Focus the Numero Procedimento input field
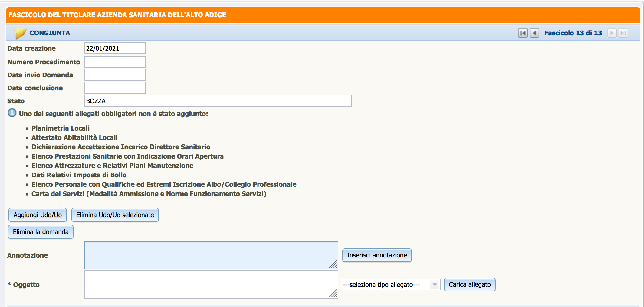644x307 pixels. (x=115, y=62)
